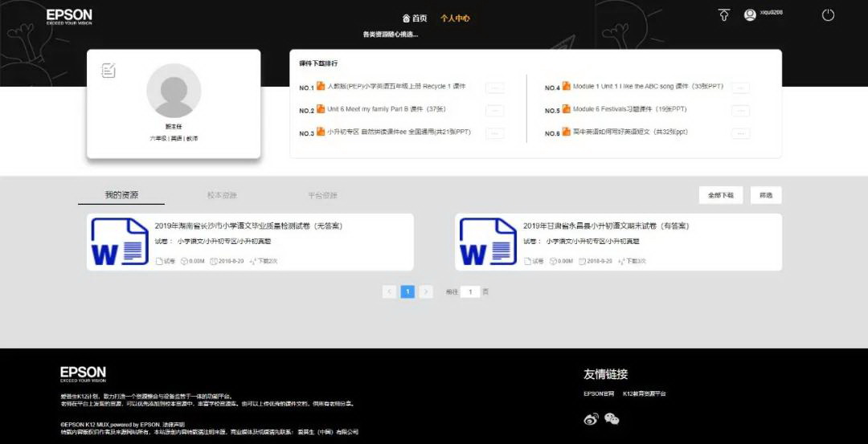Open the more button for NO.4 Module 1 courseware
This screenshot has height=444, width=868.
click(740, 88)
